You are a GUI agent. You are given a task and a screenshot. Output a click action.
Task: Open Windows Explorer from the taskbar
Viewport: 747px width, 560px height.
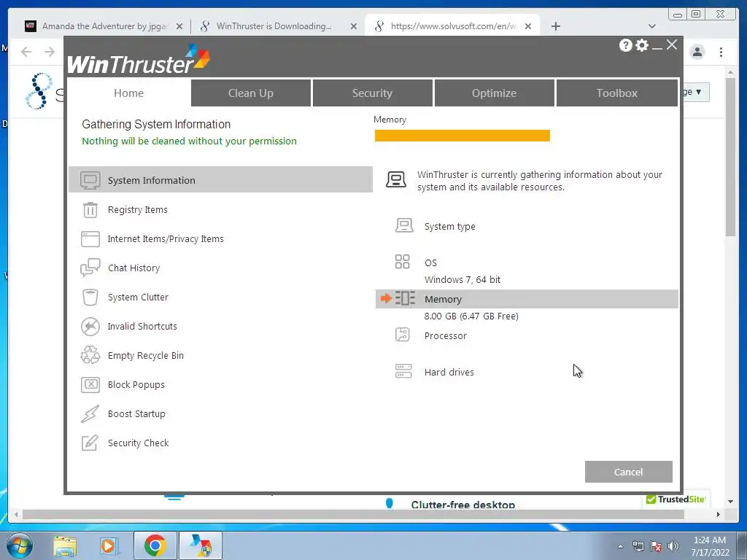[x=65, y=545]
